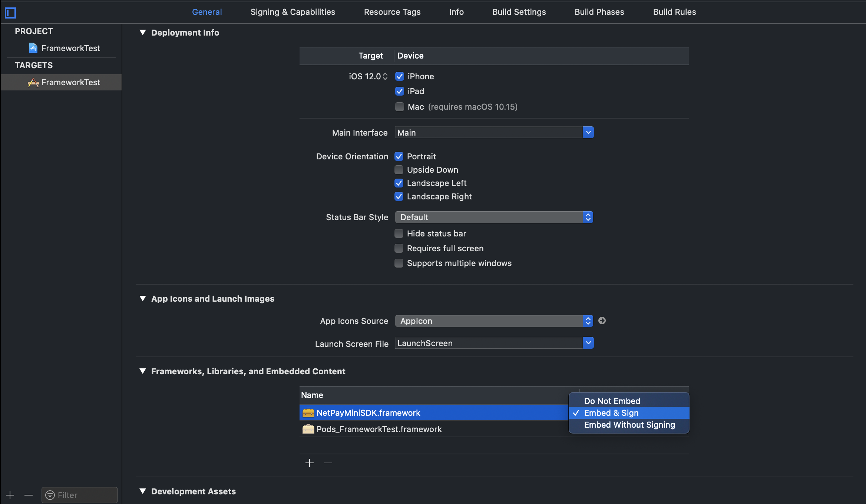This screenshot has height=504, width=866.
Task: Open the Main Interface combo box arrow
Action: pos(588,132)
